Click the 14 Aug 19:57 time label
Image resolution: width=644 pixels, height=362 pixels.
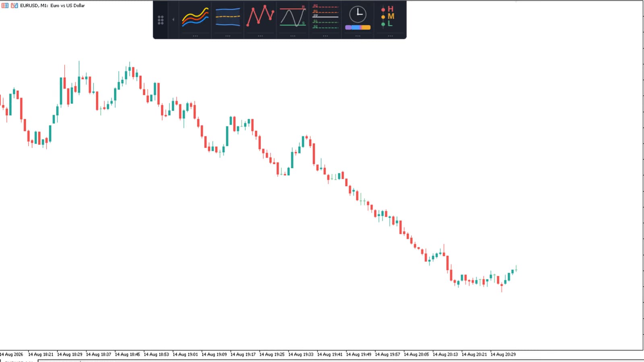pyautogui.click(x=388, y=354)
